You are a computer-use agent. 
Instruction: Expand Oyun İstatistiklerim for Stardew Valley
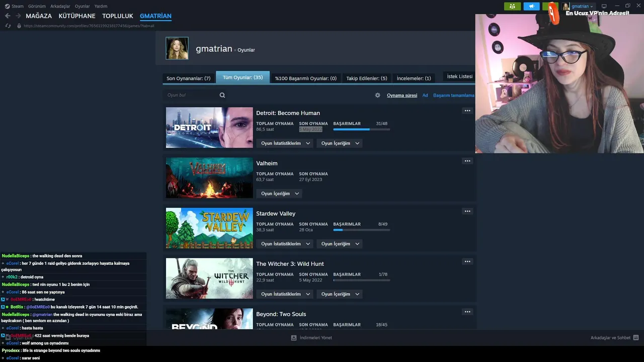285,244
